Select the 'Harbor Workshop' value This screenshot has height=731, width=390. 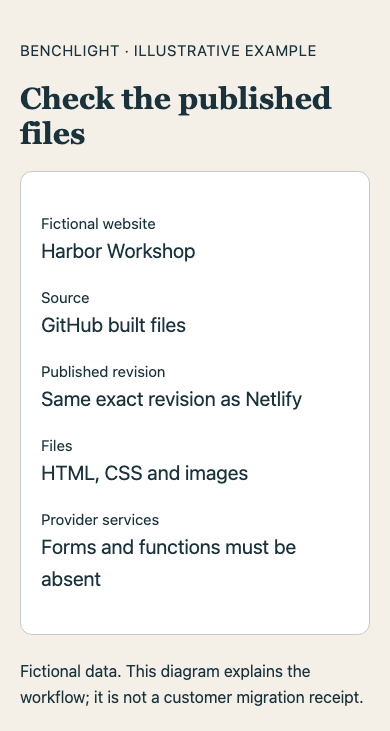(x=118, y=251)
